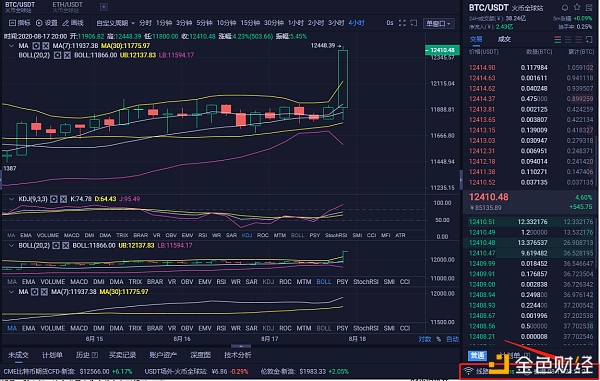Select the 30分钟 interval
The width and height of the screenshot is (600, 381).
tap(274, 23)
